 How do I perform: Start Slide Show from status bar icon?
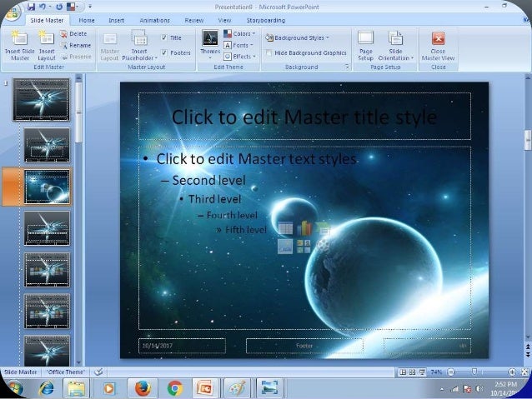(422, 372)
